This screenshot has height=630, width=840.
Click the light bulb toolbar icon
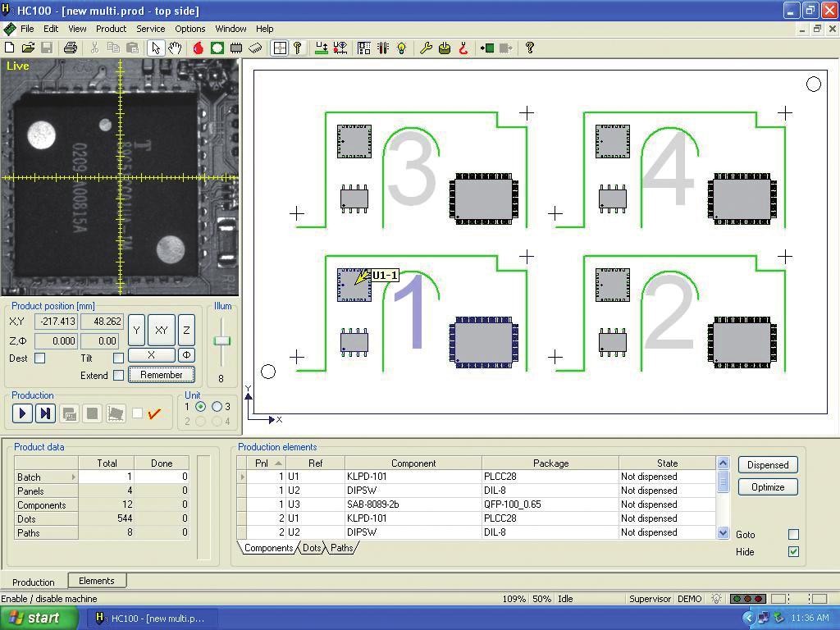(x=401, y=48)
